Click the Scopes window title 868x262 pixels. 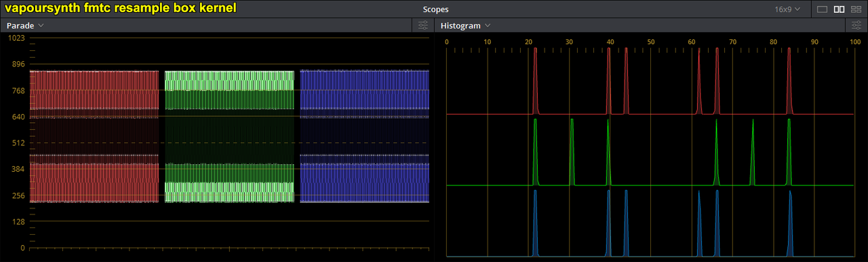click(x=435, y=10)
